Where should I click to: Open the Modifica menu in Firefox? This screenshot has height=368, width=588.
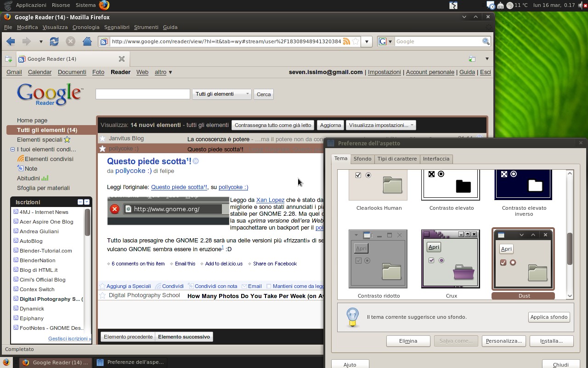point(27,27)
